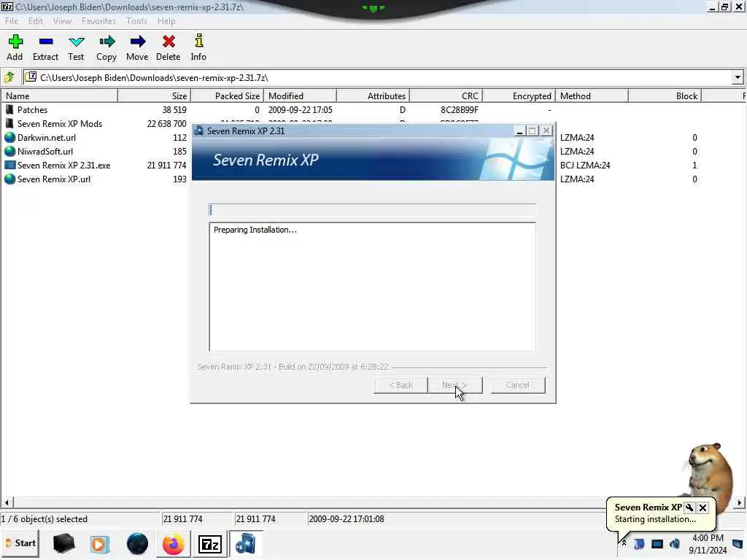The height and width of the screenshot is (560, 747).
Task: Open the Tools menu
Action: 136,21
